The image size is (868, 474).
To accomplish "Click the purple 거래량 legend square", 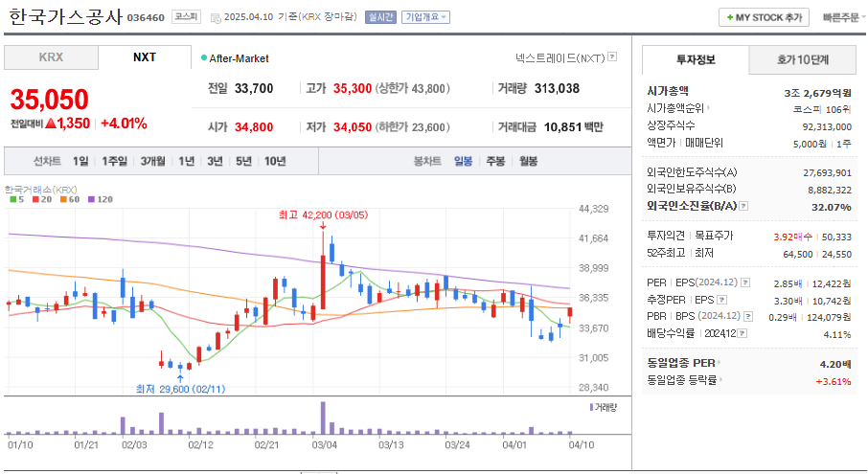I will point(592,408).
